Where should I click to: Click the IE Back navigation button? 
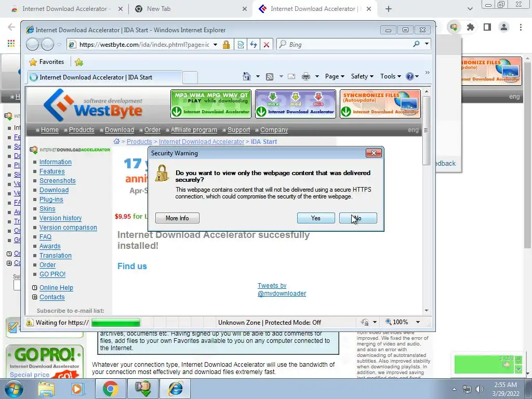[x=32, y=45]
